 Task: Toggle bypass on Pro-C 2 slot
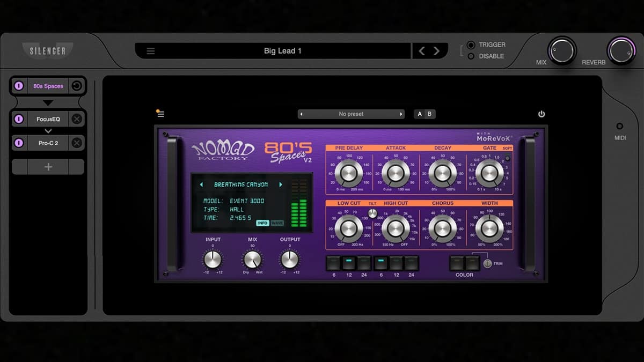pyautogui.click(x=19, y=143)
